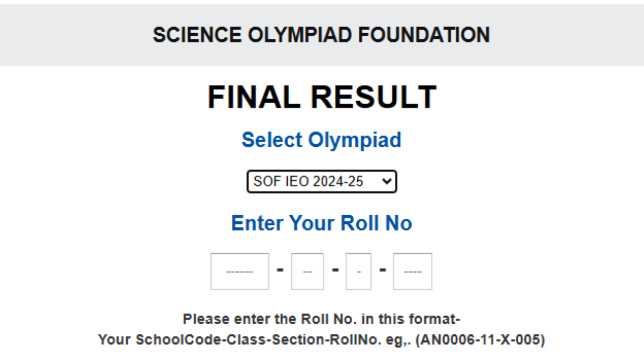This screenshot has height=362, width=644.
Task: Focus the school code input box
Action: point(239,271)
